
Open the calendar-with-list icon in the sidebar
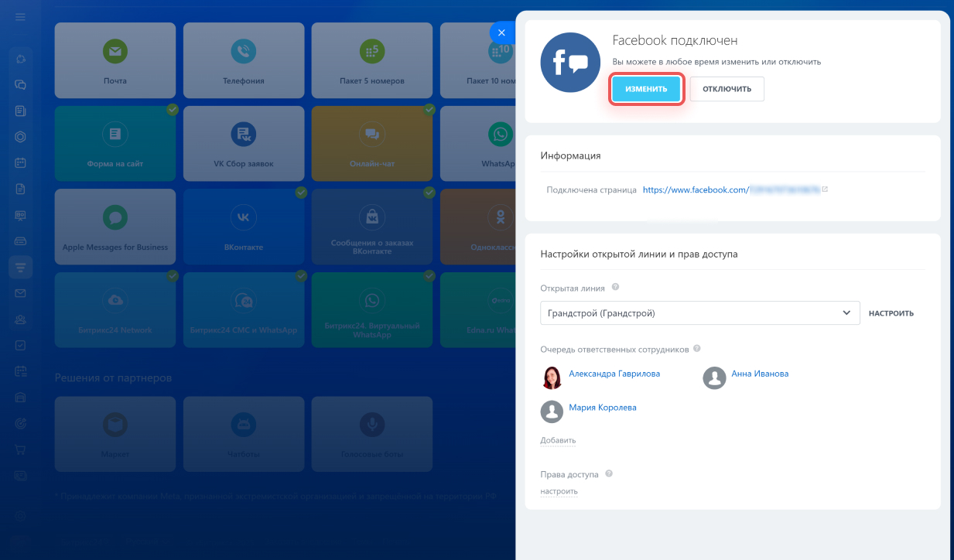click(20, 371)
